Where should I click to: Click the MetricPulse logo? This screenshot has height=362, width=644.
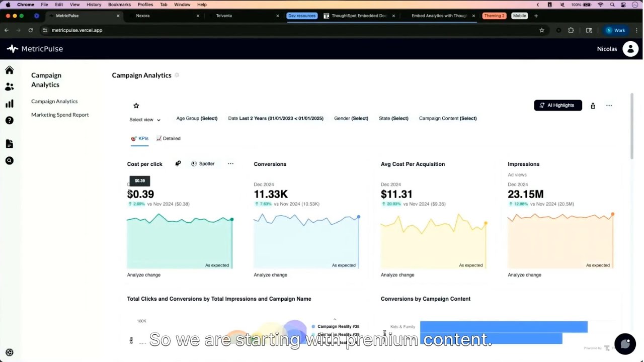click(35, 49)
